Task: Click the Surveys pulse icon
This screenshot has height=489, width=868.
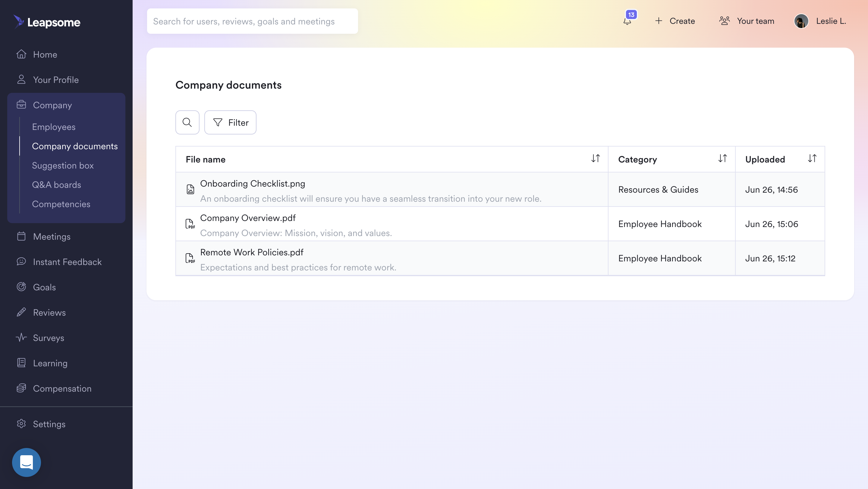Action: (21, 337)
